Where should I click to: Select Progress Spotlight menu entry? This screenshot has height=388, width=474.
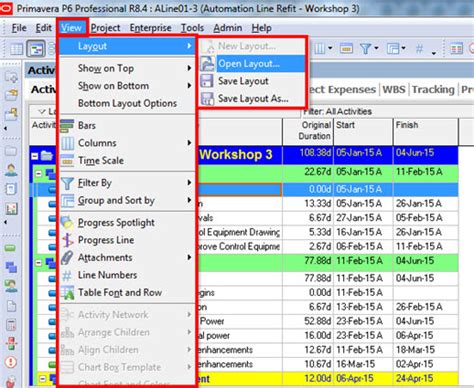[x=127, y=223]
